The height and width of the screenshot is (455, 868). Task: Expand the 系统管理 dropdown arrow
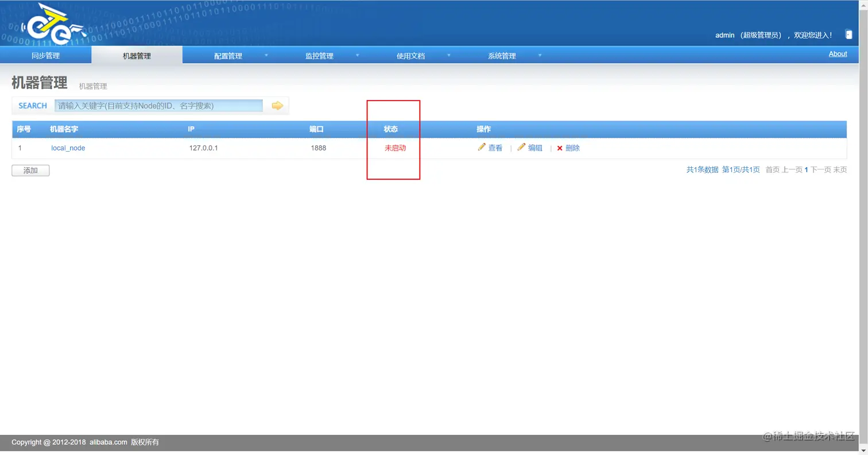(x=540, y=56)
